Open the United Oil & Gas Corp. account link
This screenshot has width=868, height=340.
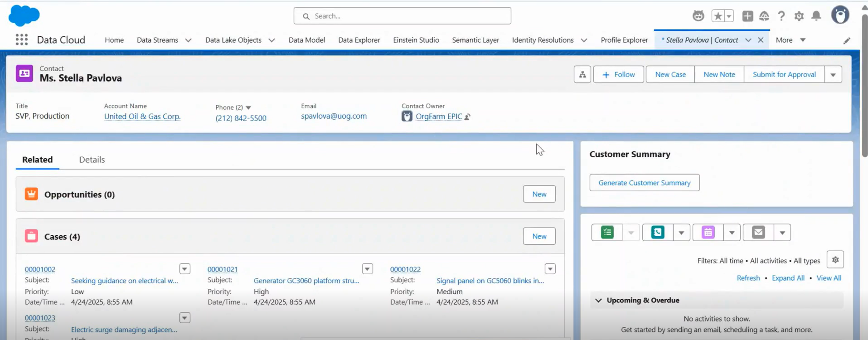click(142, 117)
